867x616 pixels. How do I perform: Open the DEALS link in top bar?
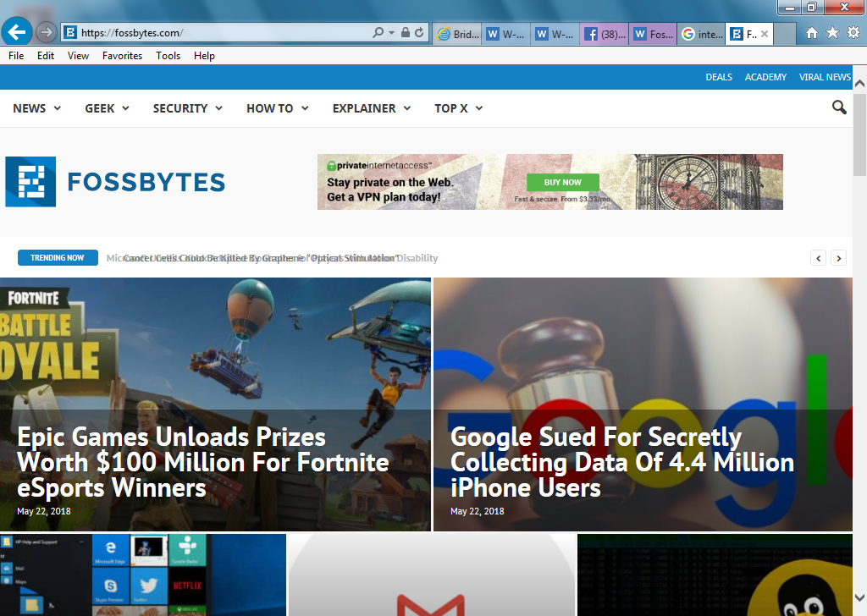tap(719, 77)
